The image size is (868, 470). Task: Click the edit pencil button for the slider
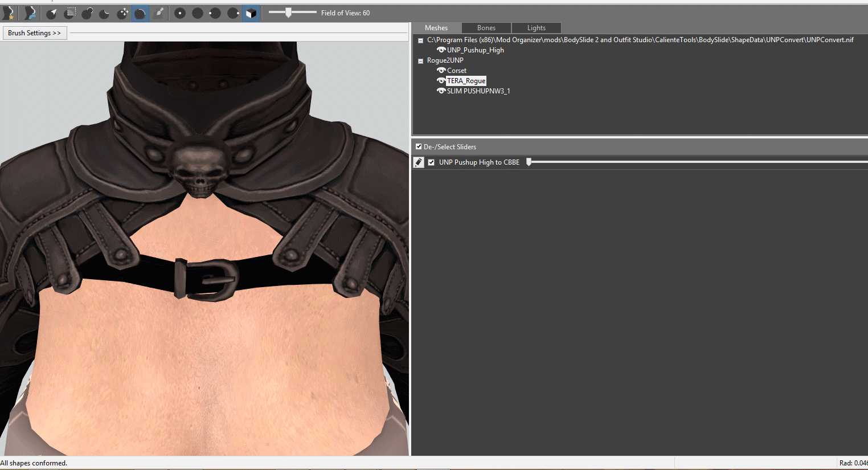(419, 162)
